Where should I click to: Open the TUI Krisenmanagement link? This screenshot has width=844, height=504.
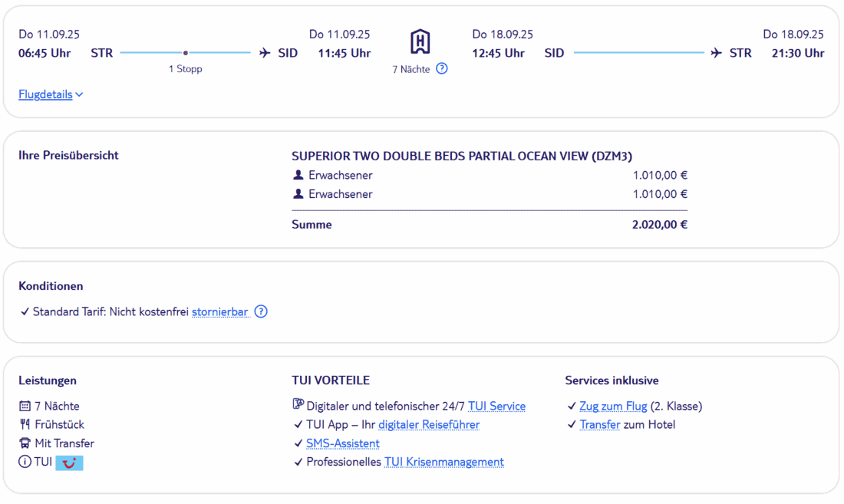(444, 462)
